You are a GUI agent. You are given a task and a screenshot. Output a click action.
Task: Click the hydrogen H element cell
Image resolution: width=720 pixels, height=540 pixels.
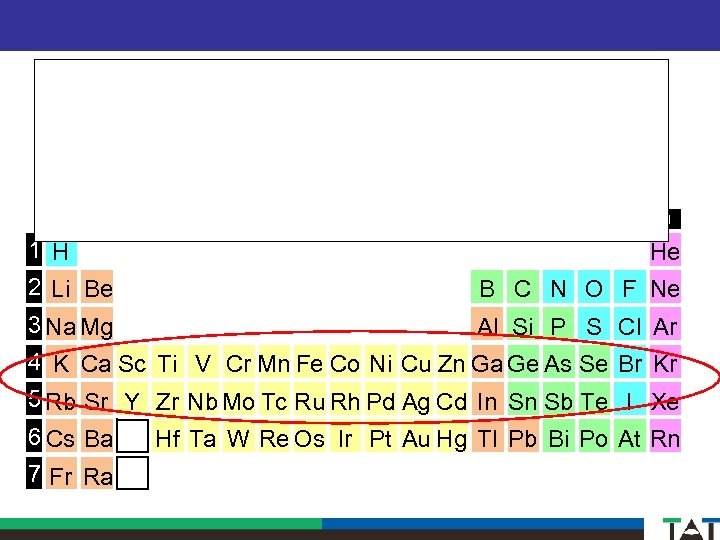pos(61,253)
